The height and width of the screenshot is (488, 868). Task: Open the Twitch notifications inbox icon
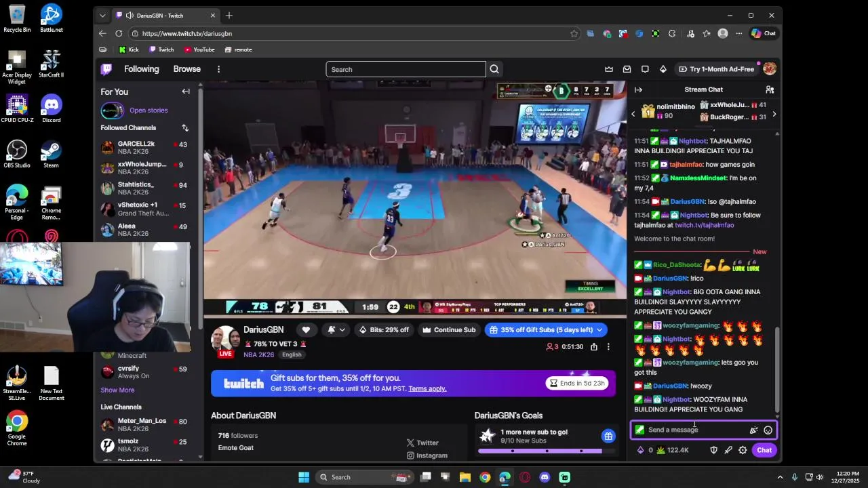[x=627, y=69]
